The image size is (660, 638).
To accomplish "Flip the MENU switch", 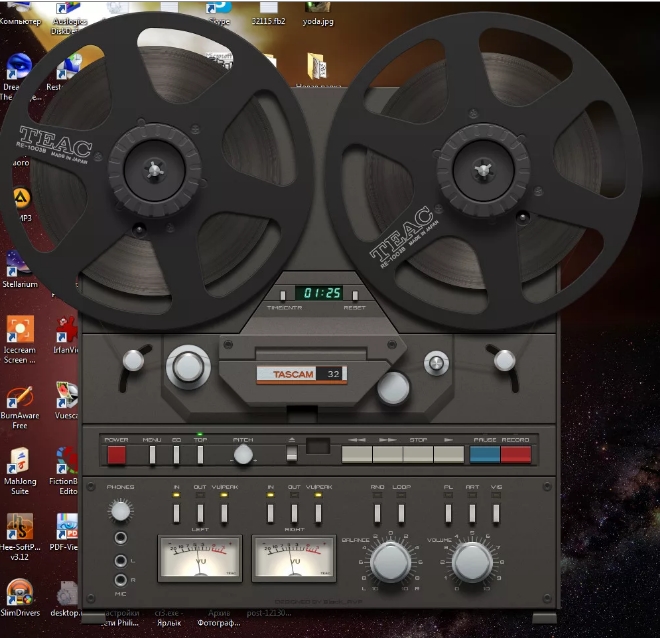I will click(x=152, y=455).
